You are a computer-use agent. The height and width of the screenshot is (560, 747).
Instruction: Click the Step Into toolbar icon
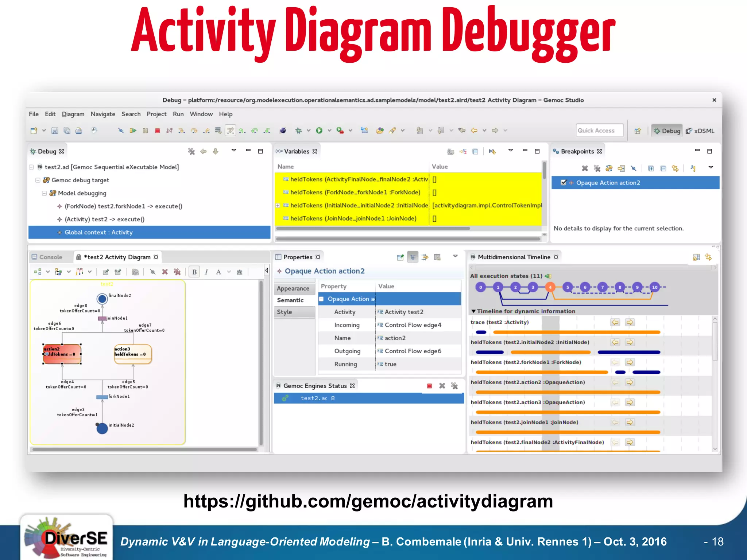(181, 131)
